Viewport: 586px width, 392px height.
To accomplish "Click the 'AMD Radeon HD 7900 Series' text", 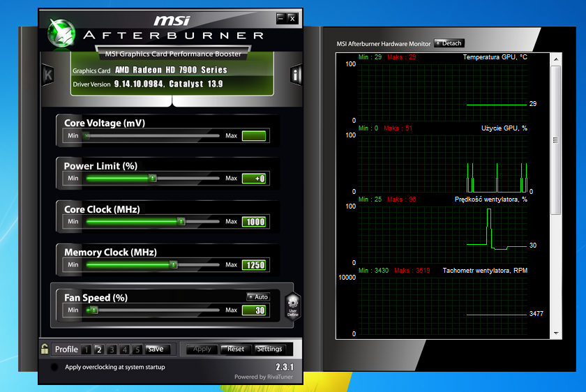I will pyautogui.click(x=171, y=70).
